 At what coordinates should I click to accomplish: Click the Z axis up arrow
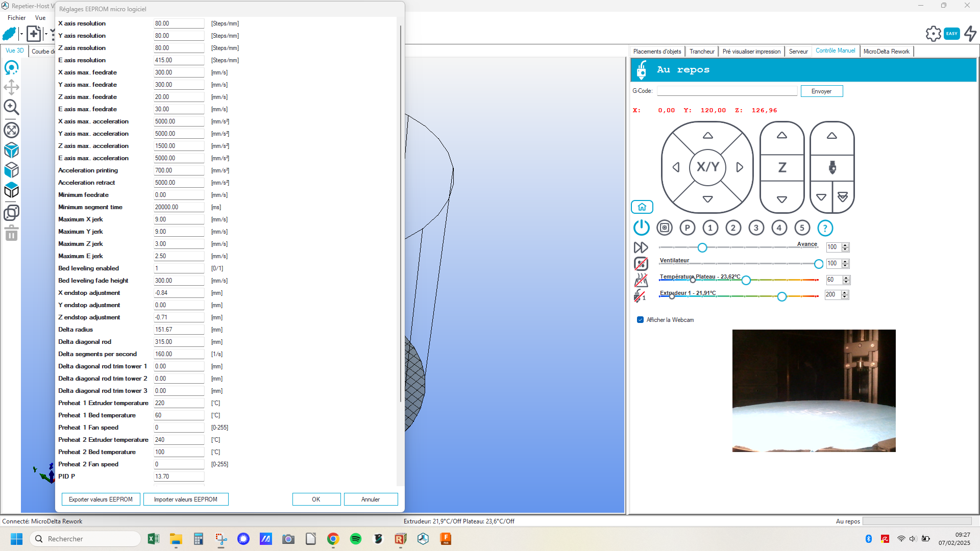(781, 136)
